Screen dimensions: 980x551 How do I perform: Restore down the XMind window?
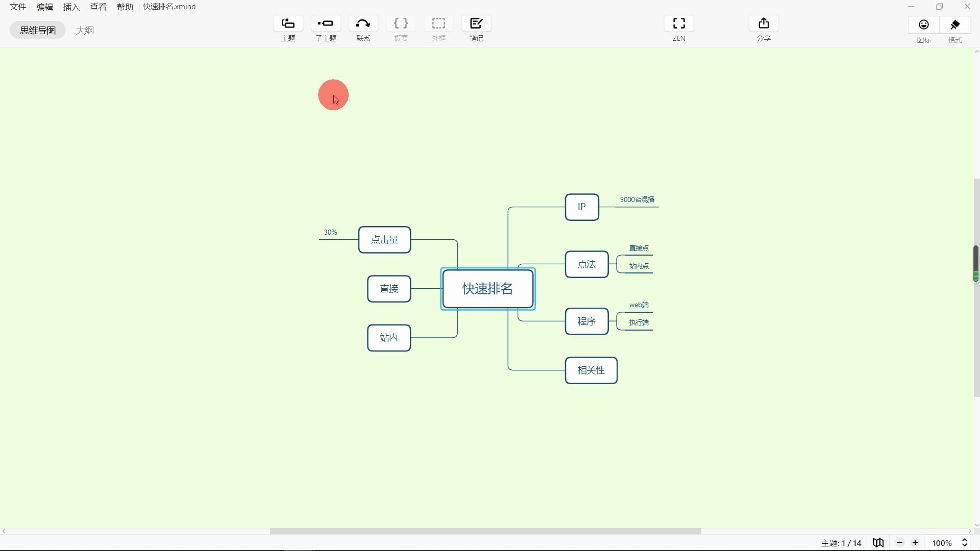click(939, 7)
